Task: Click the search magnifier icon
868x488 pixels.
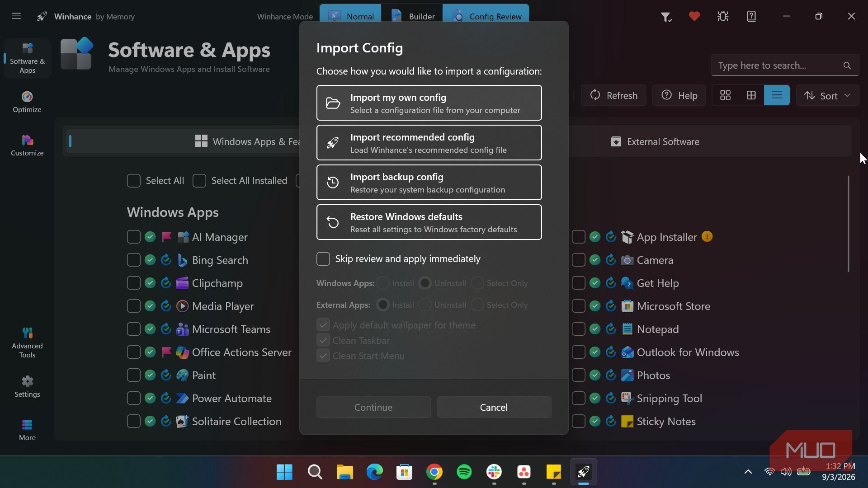Action: [847, 66]
